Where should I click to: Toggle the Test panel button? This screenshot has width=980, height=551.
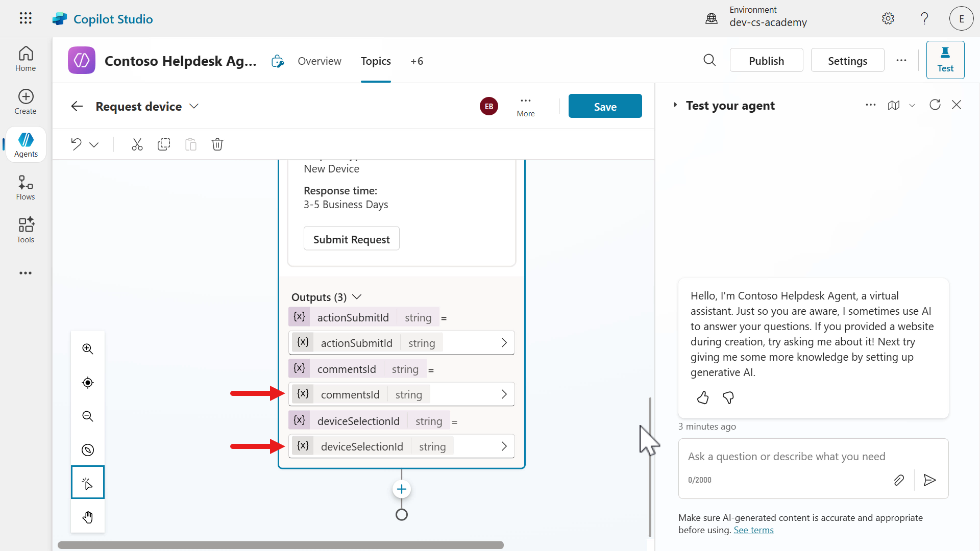coord(945,60)
